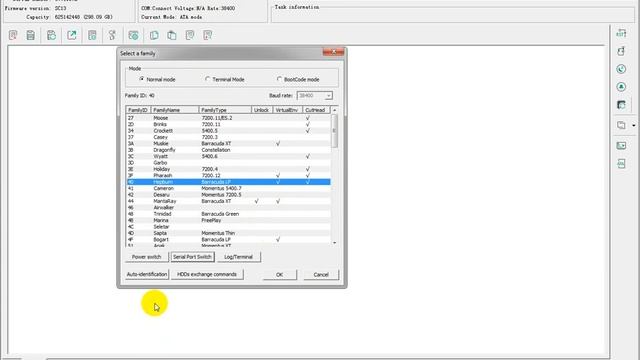This screenshot has width=640, height=360.
Task: Click the floppy disk save icon in toolbar
Action: pos(31,35)
